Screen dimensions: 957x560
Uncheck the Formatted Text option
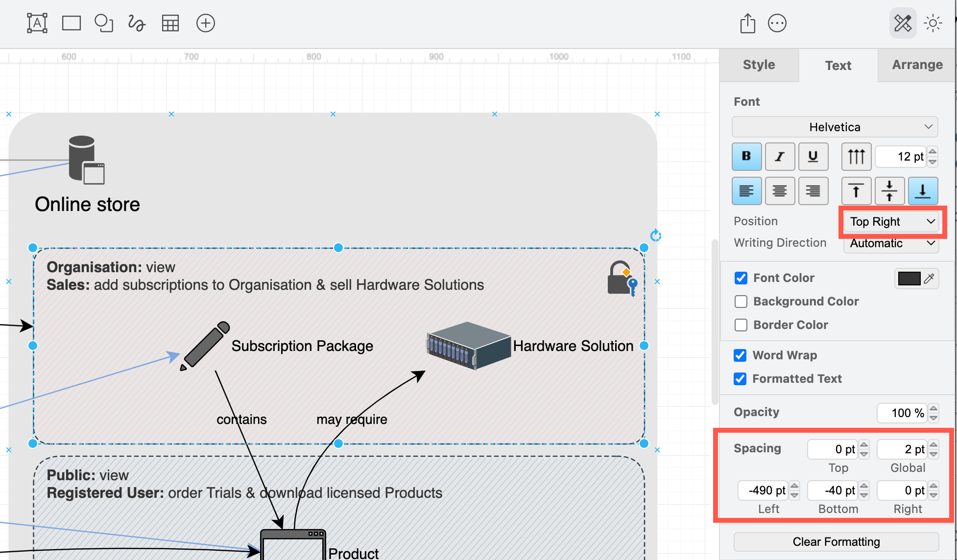[740, 378]
